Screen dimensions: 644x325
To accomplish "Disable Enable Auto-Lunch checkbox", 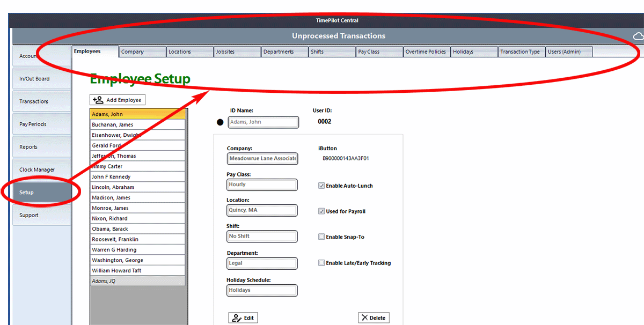I will (x=321, y=185).
